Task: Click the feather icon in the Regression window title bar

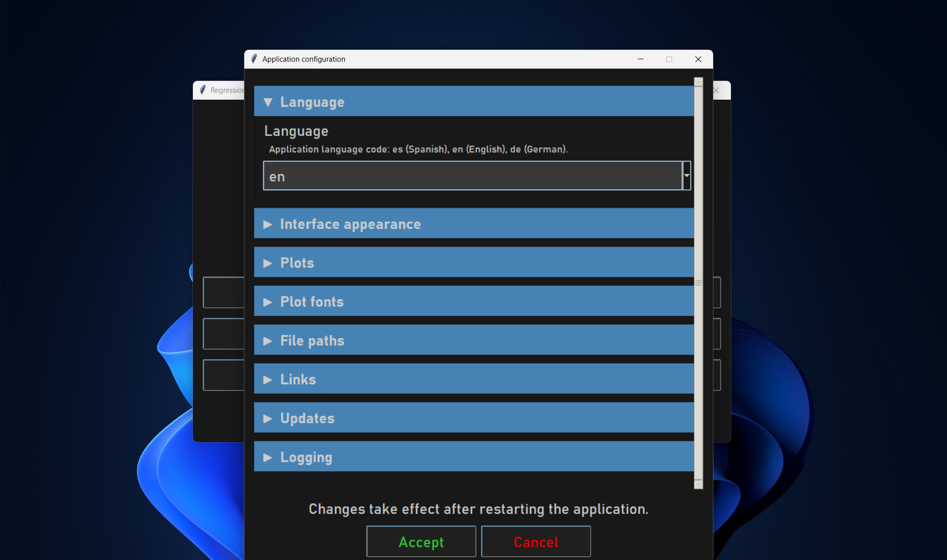Action: 202,90
